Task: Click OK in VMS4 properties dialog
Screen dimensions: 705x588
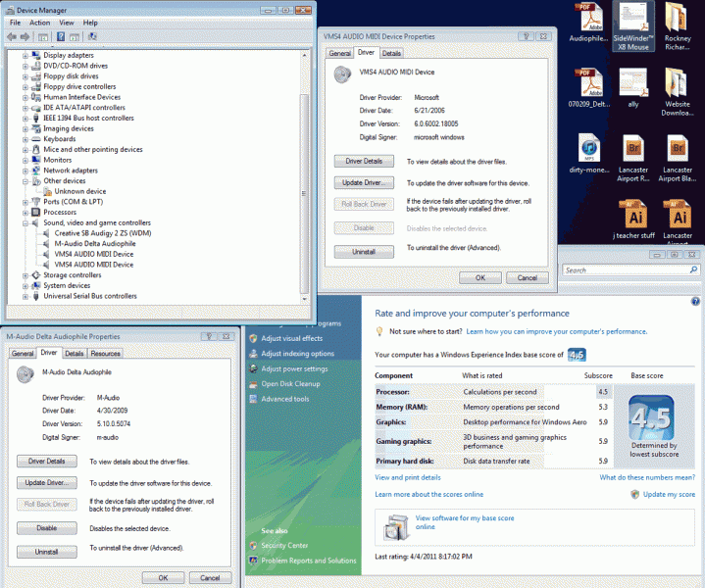Action: 480,277
